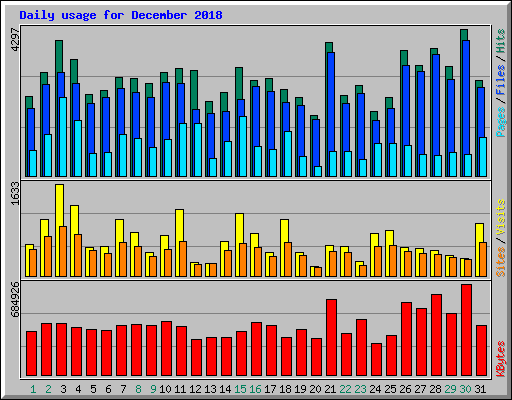Click day label 3 on the x-axis
Image resolution: width=512 pixels, height=400 pixels.
(x=63, y=389)
